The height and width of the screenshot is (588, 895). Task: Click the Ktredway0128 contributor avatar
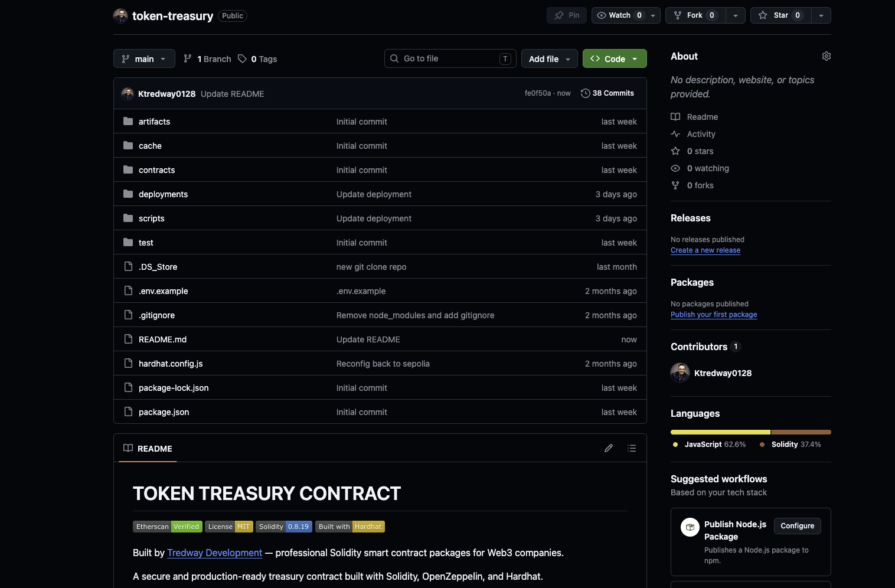(x=680, y=373)
